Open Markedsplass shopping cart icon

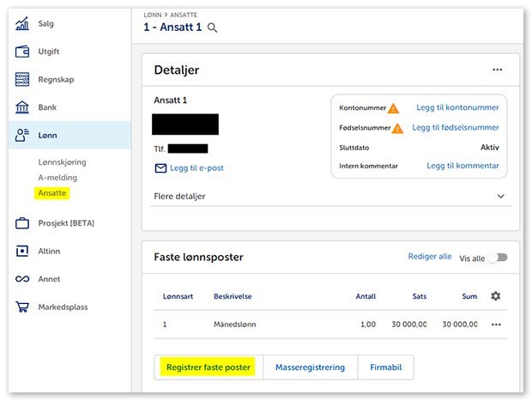pos(23,307)
